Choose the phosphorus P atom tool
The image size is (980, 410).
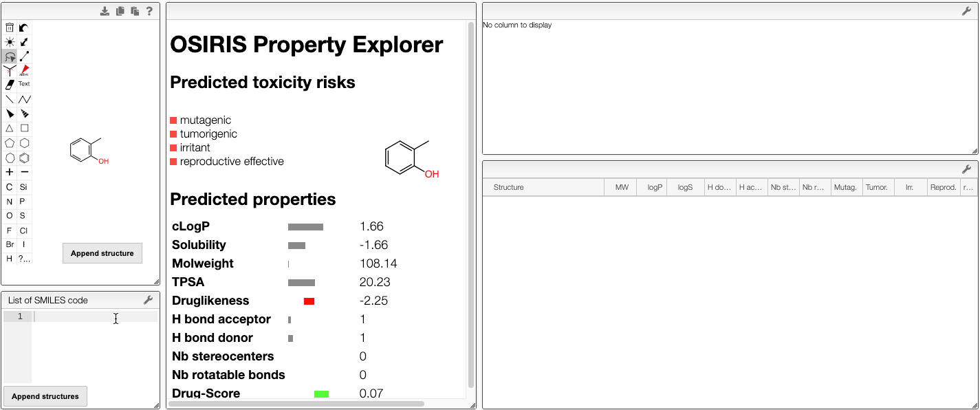[24, 202]
